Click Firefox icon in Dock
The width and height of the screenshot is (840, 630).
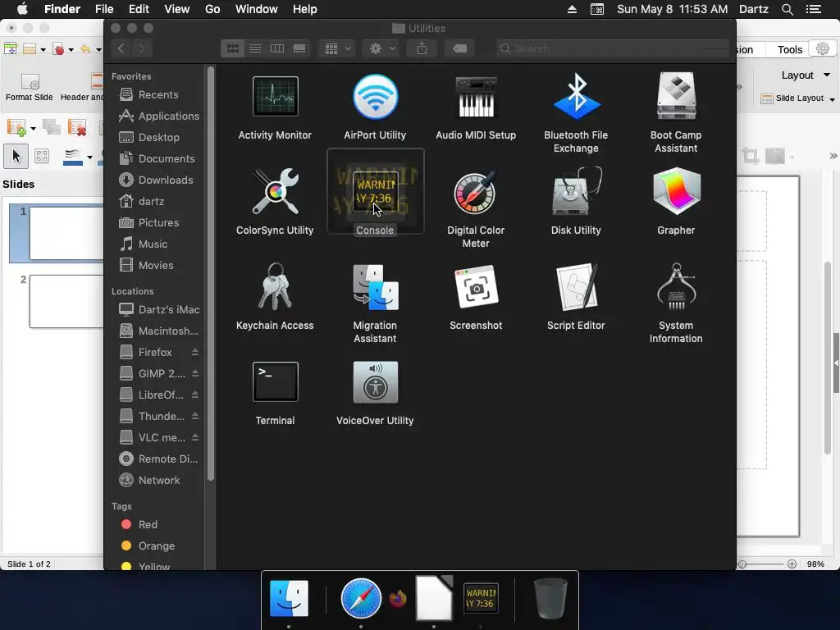(x=398, y=598)
